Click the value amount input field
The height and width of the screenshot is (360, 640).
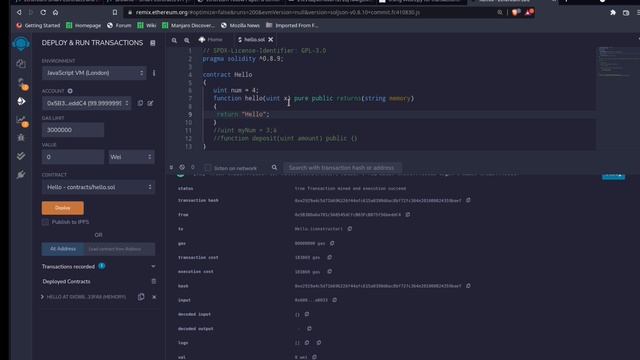click(73, 157)
